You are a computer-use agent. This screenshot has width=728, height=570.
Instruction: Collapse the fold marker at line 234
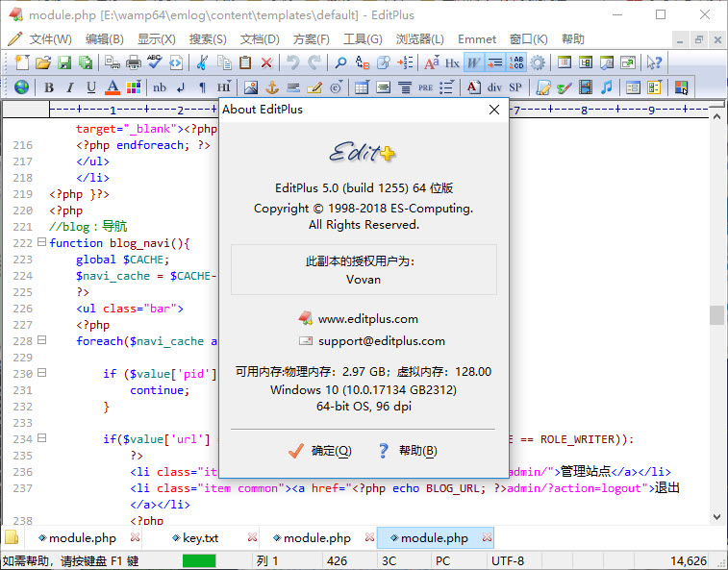click(x=41, y=437)
